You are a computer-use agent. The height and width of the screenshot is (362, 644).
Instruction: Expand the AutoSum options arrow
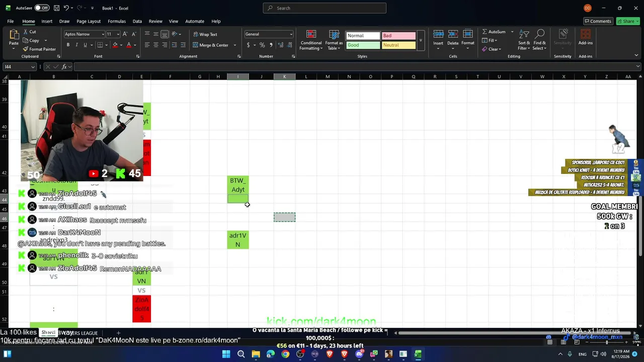512,32
